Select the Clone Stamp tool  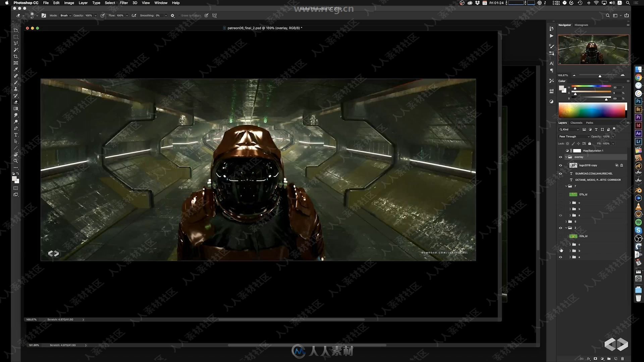point(16,89)
